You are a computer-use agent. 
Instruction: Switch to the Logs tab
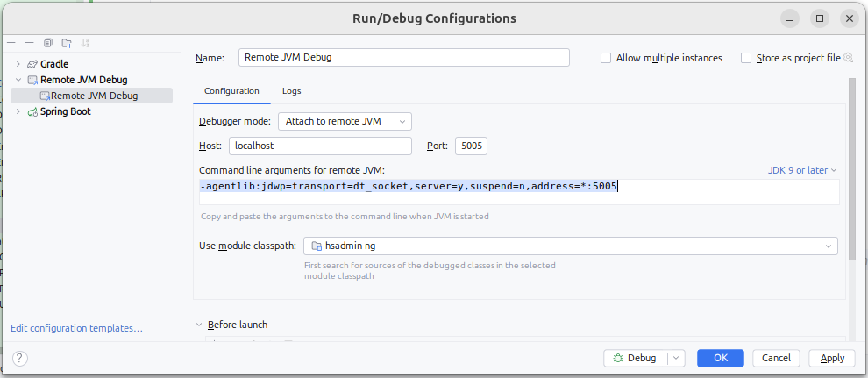[292, 90]
